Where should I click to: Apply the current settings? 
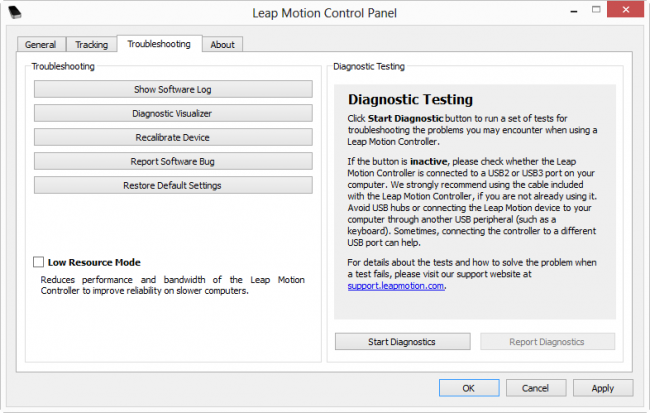click(x=602, y=388)
